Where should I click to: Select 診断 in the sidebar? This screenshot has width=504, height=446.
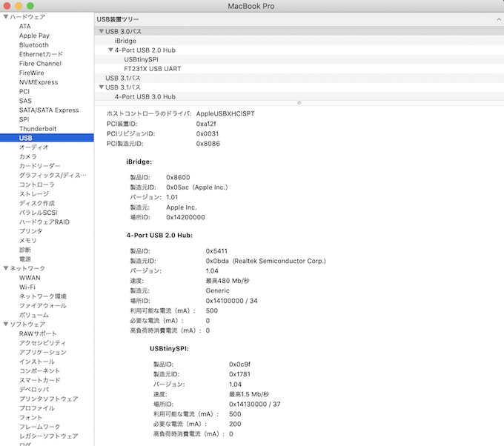tap(25, 250)
